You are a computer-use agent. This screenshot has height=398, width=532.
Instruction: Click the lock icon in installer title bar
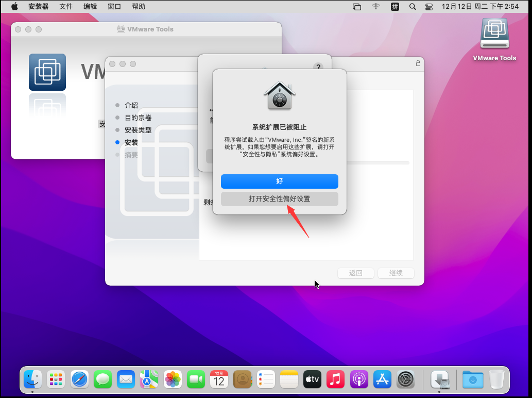418,63
